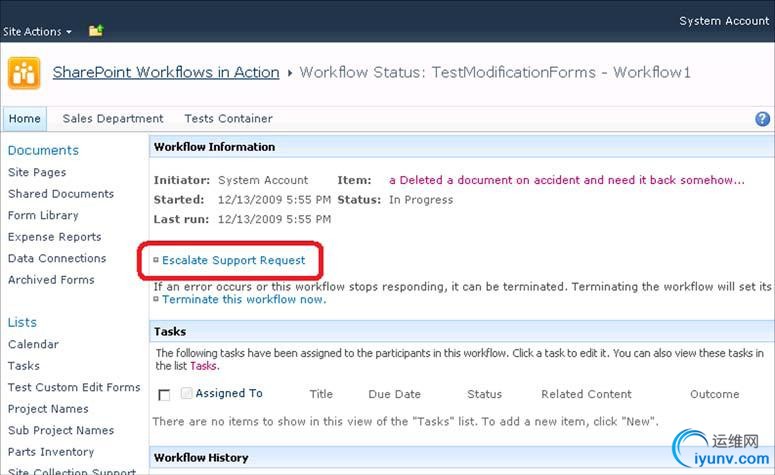Open the blue help question mark icon
Viewport: 775px width, 475px height.
click(x=762, y=119)
